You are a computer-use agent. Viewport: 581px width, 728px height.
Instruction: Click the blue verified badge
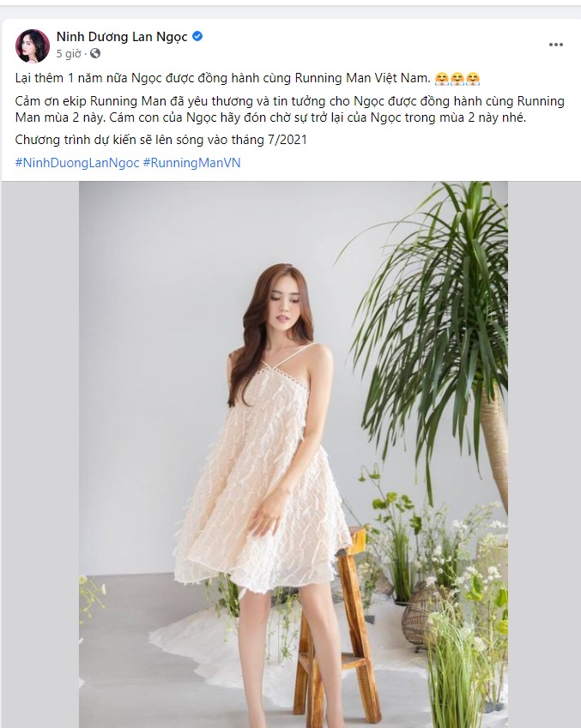pyautogui.click(x=197, y=36)
